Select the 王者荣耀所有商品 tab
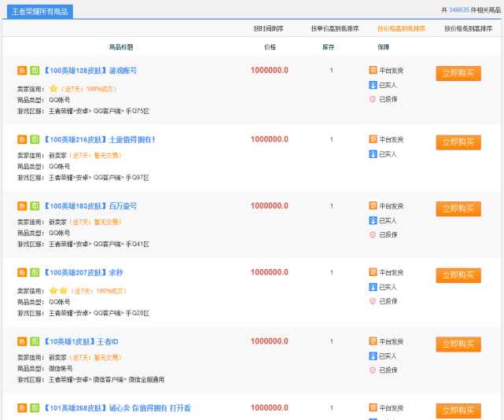Image resolution: width=504 pixels, height=420 pixels. [x=41, y=11]
